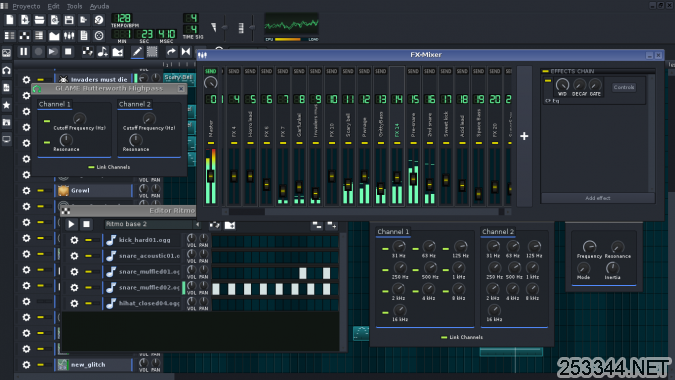675x380 pixels.
Task: Show the Beat+Bassline Editor toolbar icon
Action: pos(25,36)
